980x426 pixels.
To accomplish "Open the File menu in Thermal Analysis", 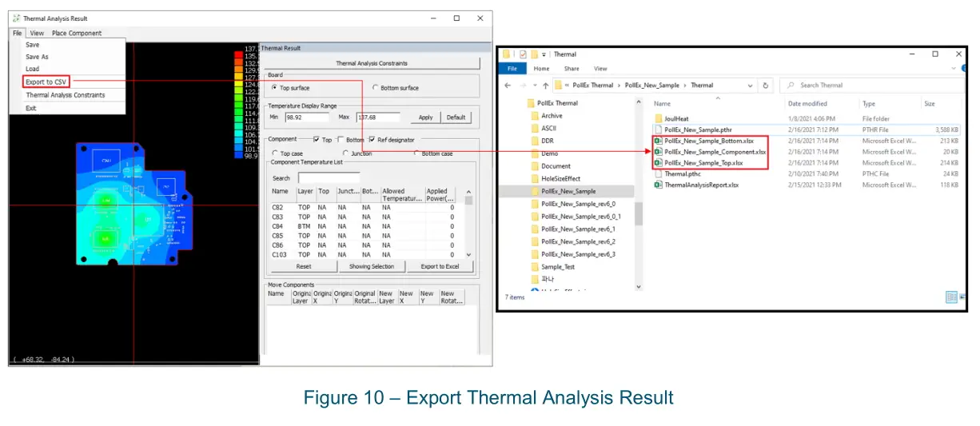I will point(18,33).
